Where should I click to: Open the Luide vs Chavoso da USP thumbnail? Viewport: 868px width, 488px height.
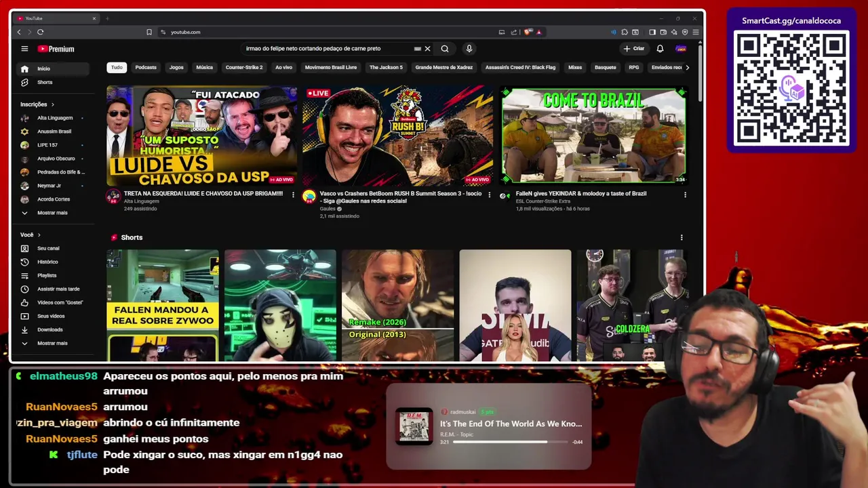tap(201, 136)
